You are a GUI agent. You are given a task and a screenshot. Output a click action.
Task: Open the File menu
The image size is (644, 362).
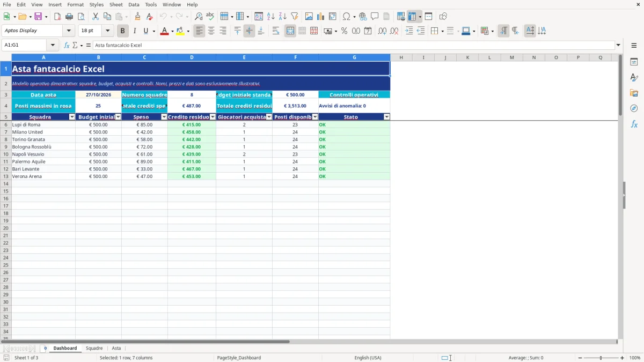click(7, 4)
